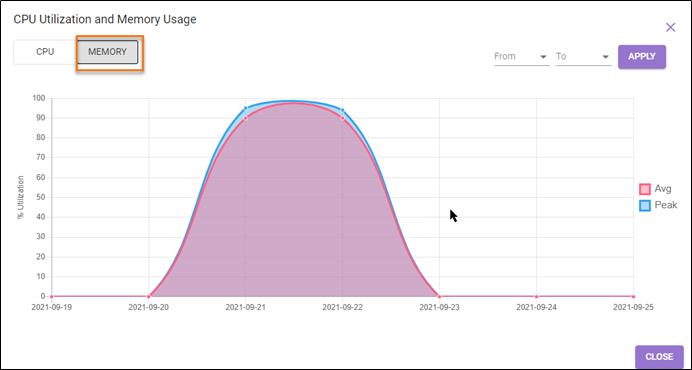The height and width of the screenshot is (370, 692).
Task: Select Avg data point on 2021-09-22
Action: click(x=342, y=118)
